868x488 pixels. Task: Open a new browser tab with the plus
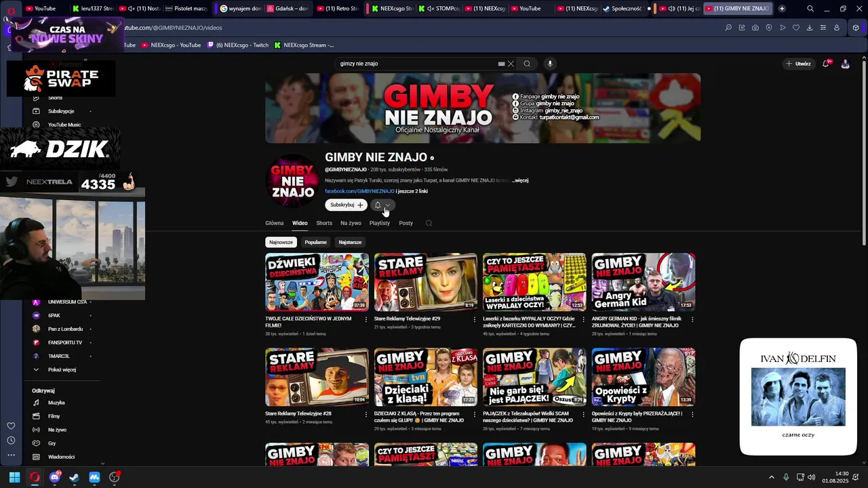782,9
